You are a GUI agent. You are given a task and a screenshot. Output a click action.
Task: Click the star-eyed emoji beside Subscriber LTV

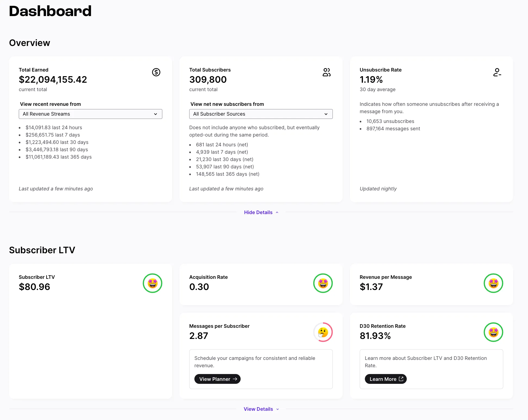coord(153,283)
